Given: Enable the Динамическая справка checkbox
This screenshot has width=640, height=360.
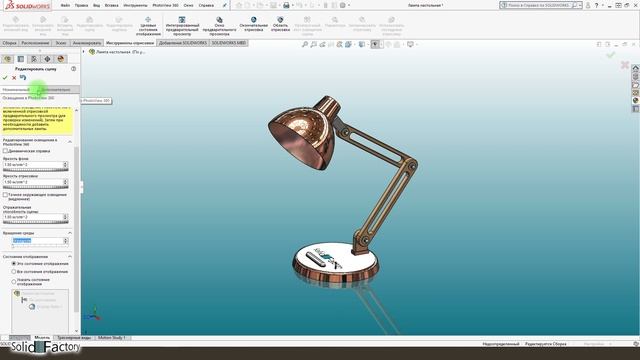Looking at the screenshot, I should click(5, 151).
